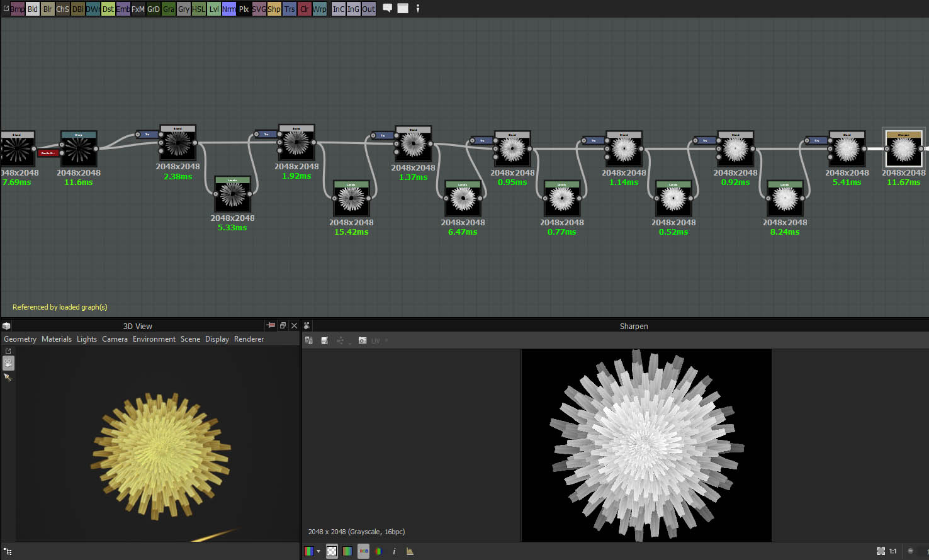Add a Channels Shuffle node (ChS)
Image resolution: width=929 pixels, height=560 pixels.
[62, 9]
